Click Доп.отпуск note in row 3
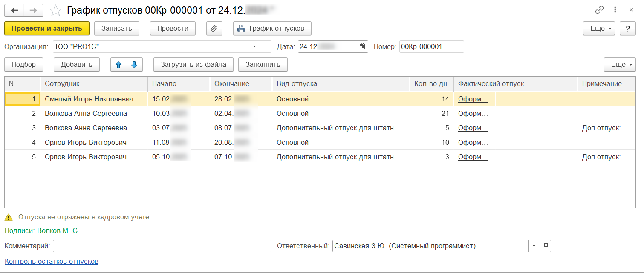 tap(607, 128)
